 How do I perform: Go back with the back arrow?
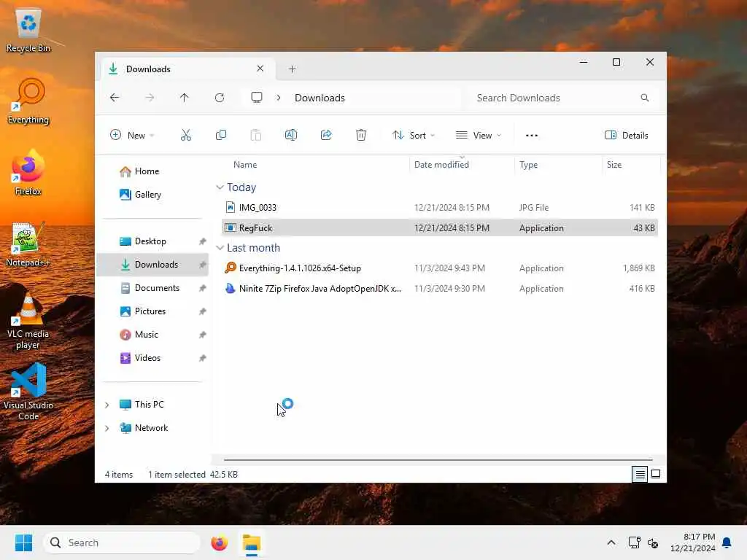[x=115, y=98]
